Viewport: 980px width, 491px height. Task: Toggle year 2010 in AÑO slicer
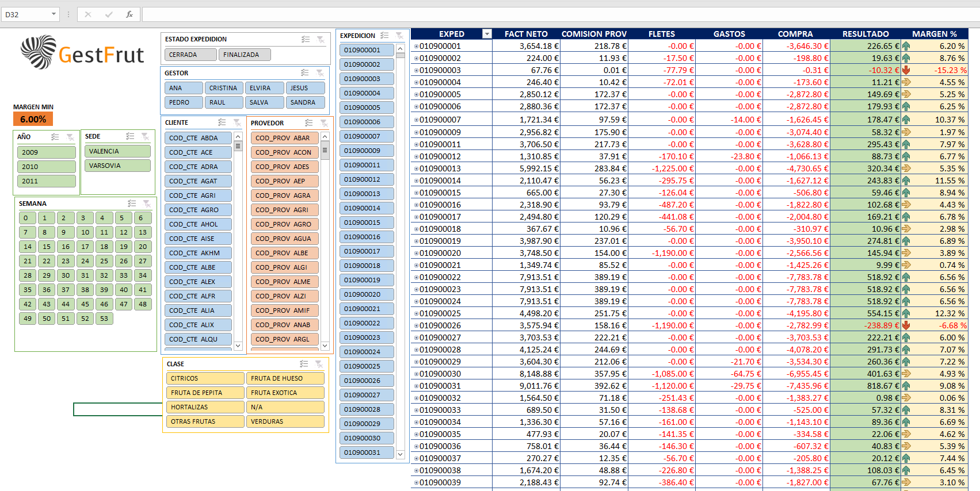47,167
